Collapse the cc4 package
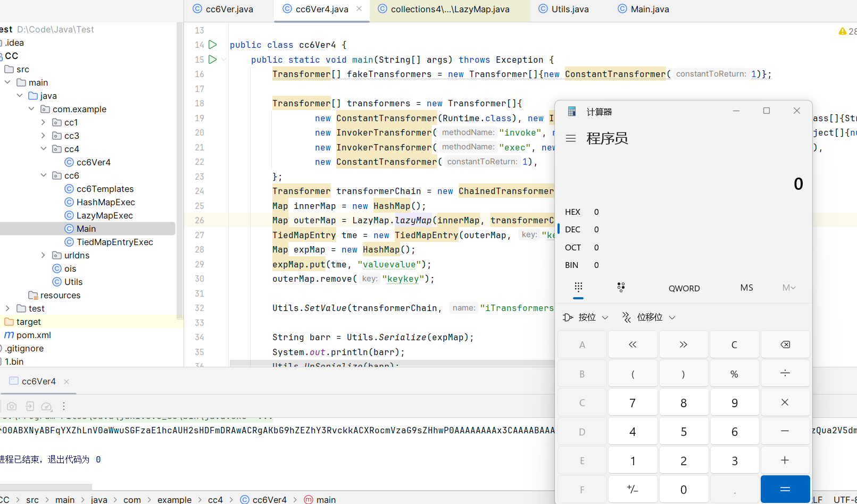The width and height of the screenshot is (857, 504). [x=44, y=149]
